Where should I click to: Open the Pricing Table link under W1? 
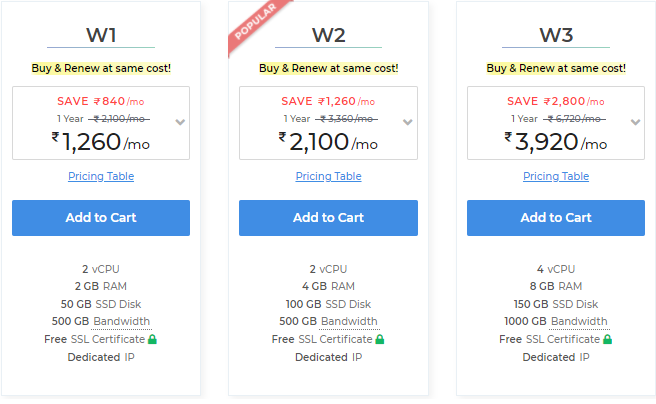click(101, 176)
